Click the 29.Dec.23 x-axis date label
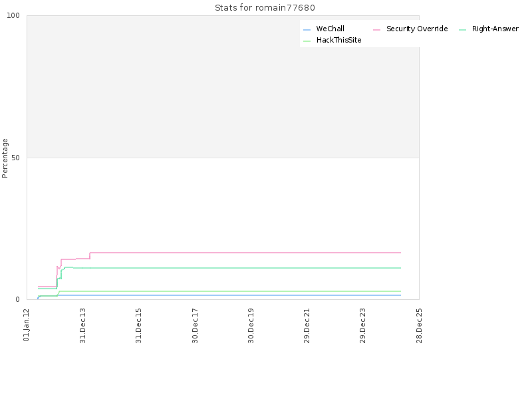 (362, 326)
